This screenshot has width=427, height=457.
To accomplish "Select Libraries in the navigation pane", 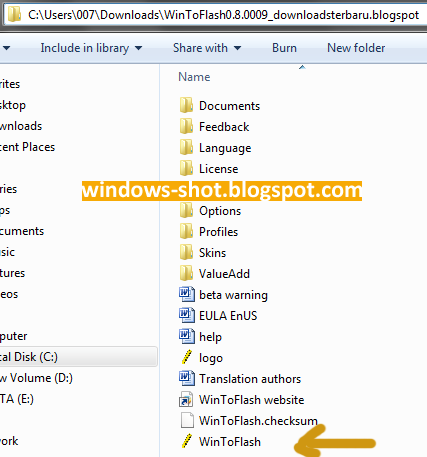I will click(x=8, y=189).
